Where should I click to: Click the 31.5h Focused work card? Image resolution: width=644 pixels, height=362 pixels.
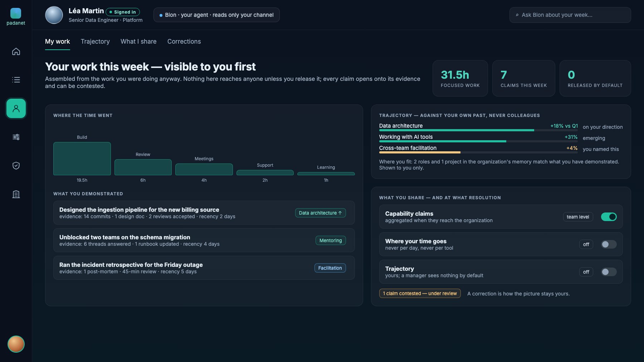click(460, 78)
